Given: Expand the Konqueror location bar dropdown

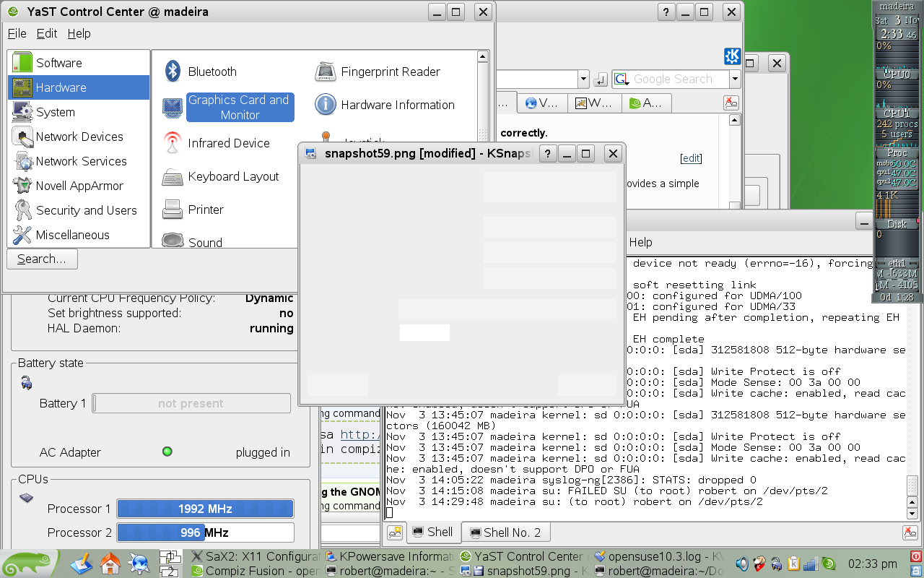Looking at the screenshot, I should click(x=583, y=79).
